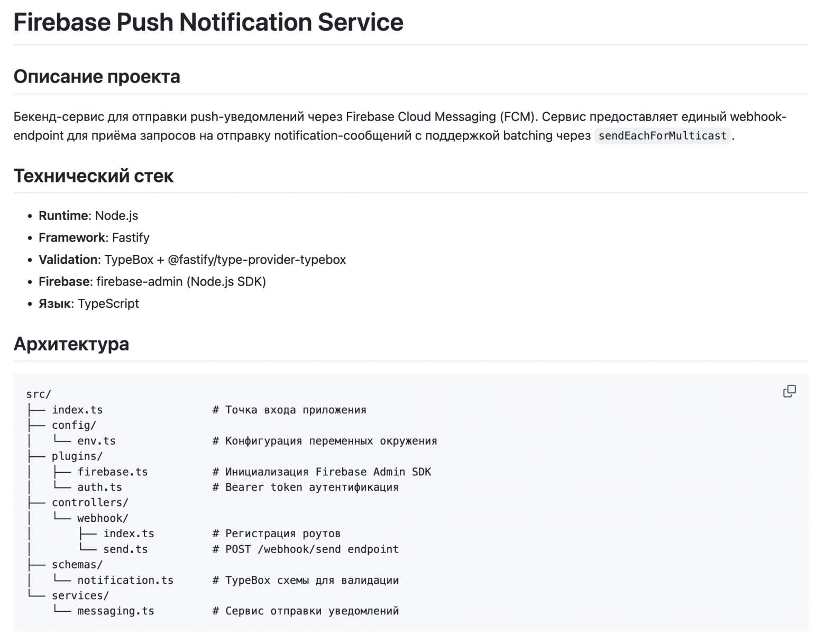
Task: Click the sendEachForMulticast inline code
Action: coord(662,136)
